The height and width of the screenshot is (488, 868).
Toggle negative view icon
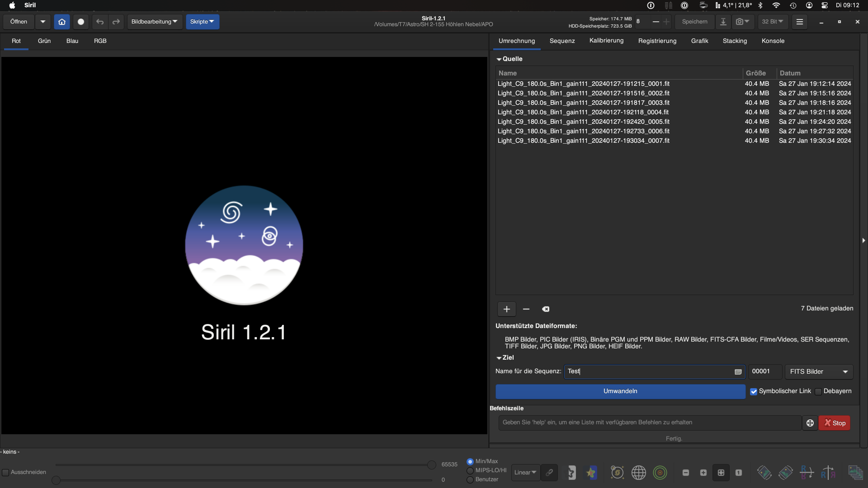(x=572, y=473)
